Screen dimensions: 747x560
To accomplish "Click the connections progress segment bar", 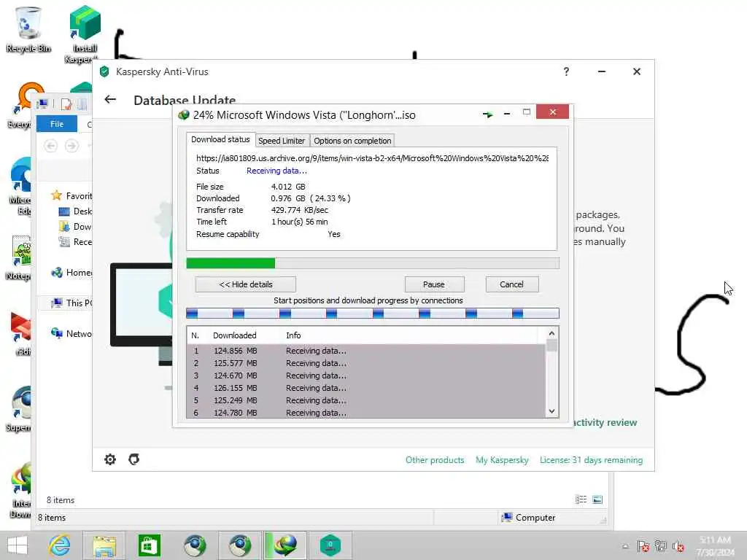I will pyautogui.click(x=373, y=314).
